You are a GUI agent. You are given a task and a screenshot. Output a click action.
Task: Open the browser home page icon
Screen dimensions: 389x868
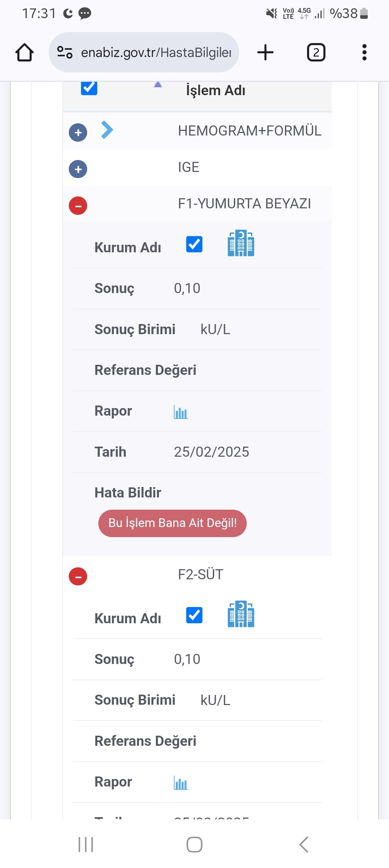tap(24, 53)
